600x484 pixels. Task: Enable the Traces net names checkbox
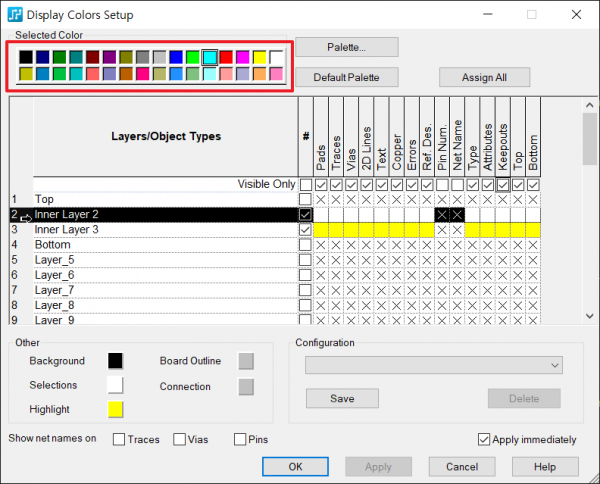click(x=120, y=439)
